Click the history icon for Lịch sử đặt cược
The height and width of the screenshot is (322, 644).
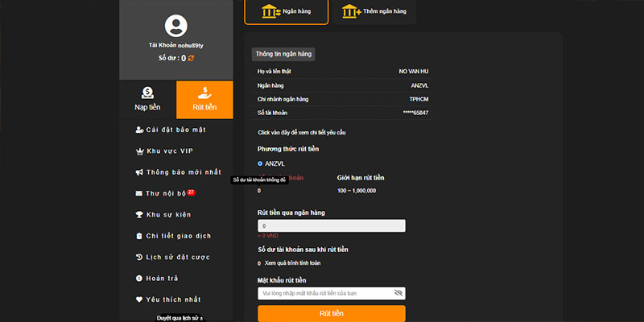click(x=139, y=257)
